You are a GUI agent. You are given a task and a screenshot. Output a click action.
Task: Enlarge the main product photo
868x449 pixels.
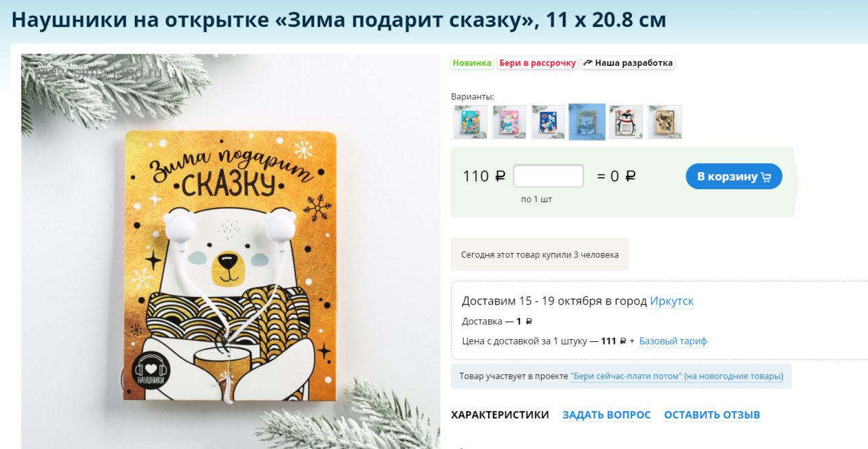click(231, 252)
